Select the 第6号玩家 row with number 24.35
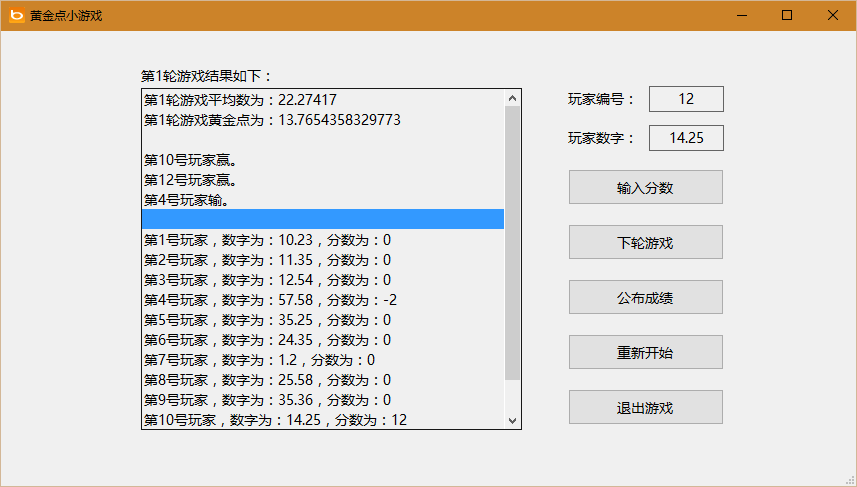Viewport: 857px width, 487px height. point(322,340)
